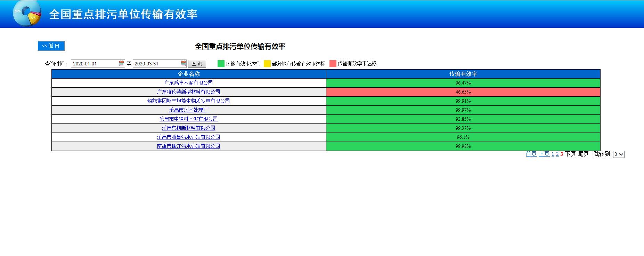Open 广东鸿丰水泥有限公司 company link
The width and height of the screenshot is (644, 256).
pos(188,83)
